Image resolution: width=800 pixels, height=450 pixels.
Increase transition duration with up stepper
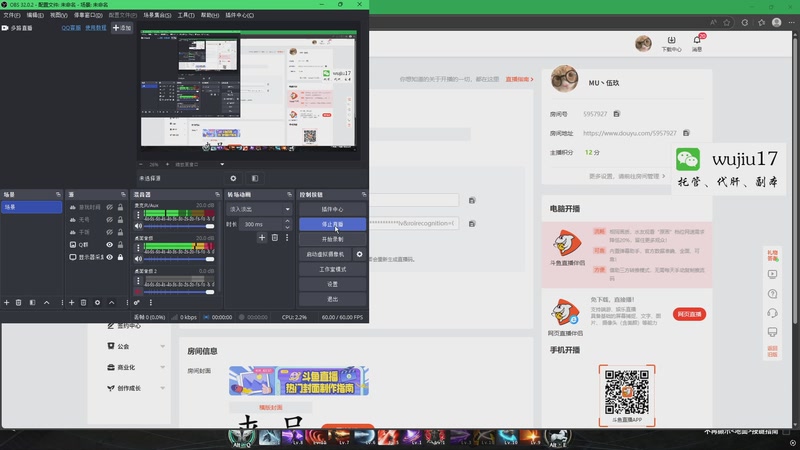coord(287,221)
